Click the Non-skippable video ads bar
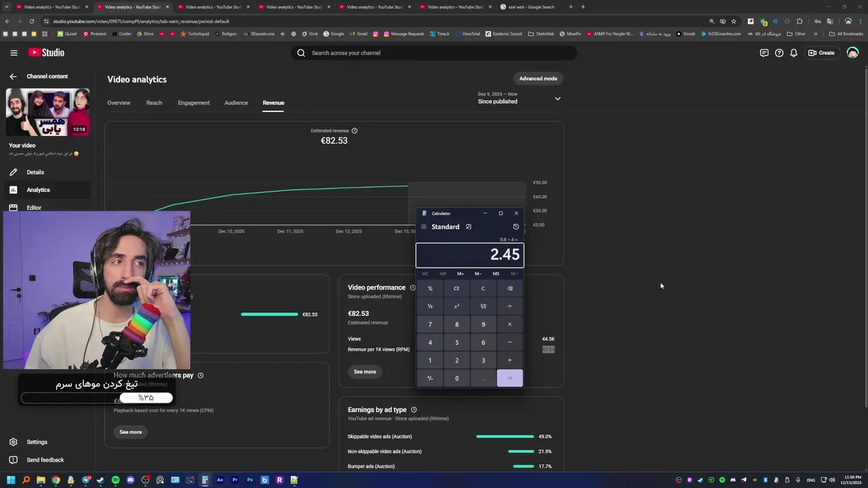Image resolution: width=868 pixels, height=488 pixels. coord(521,451)
